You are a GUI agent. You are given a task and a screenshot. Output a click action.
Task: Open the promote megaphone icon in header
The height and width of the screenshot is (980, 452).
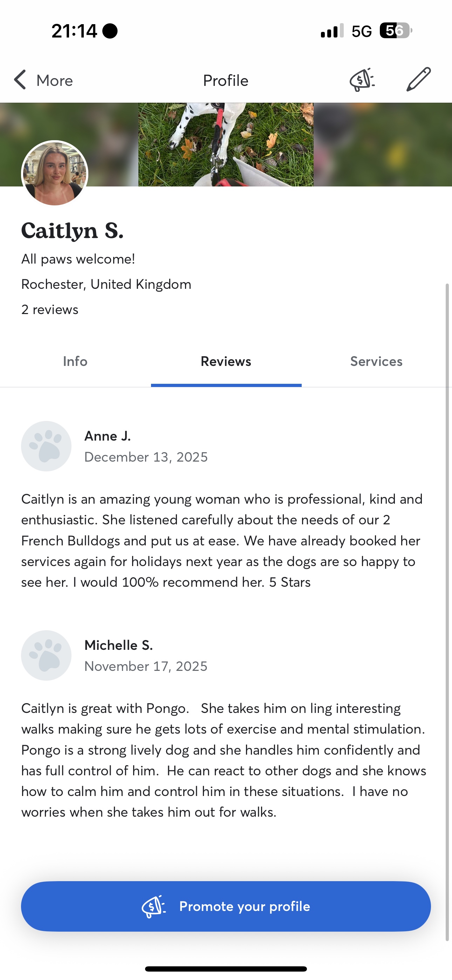click(x=362, y=80)
